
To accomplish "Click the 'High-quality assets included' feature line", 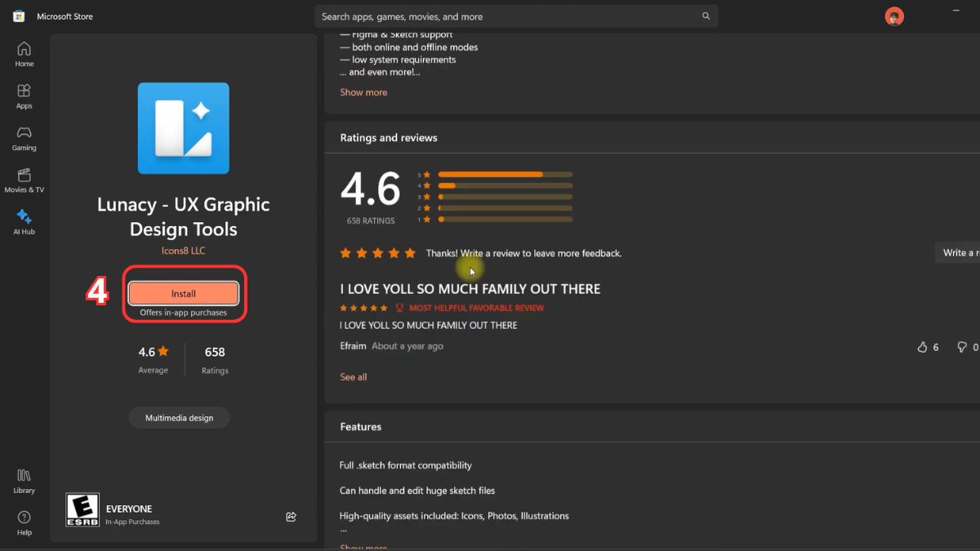I will 454,516.
